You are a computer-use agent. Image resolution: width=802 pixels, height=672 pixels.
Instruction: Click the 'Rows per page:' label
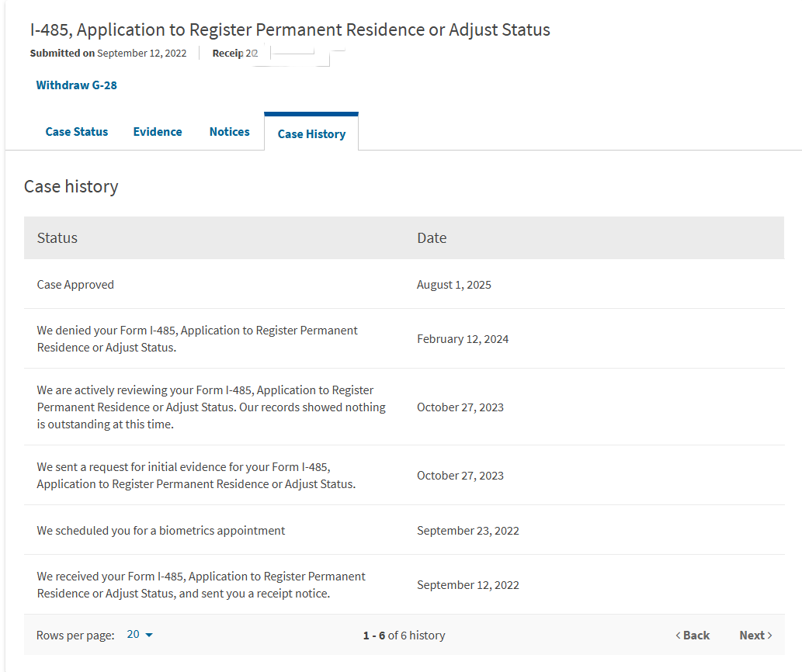tap(76, 636)
